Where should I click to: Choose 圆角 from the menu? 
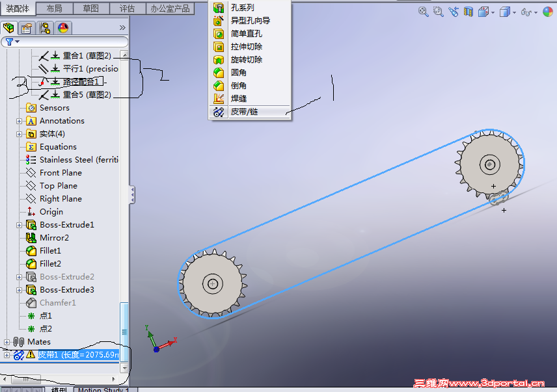250,73
